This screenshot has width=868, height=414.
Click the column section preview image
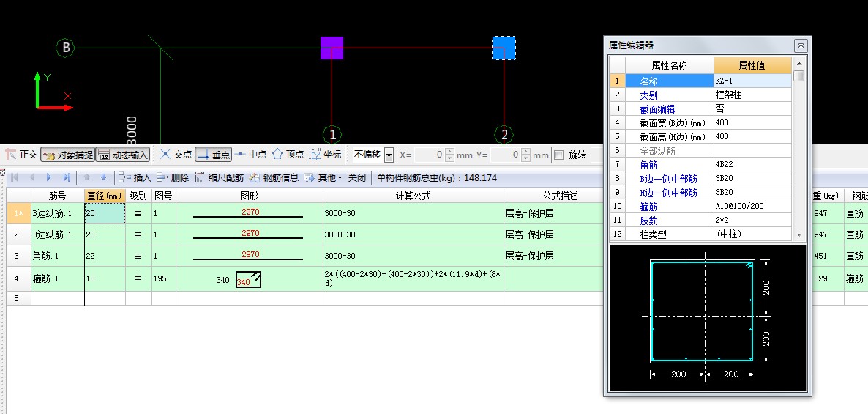708,318
